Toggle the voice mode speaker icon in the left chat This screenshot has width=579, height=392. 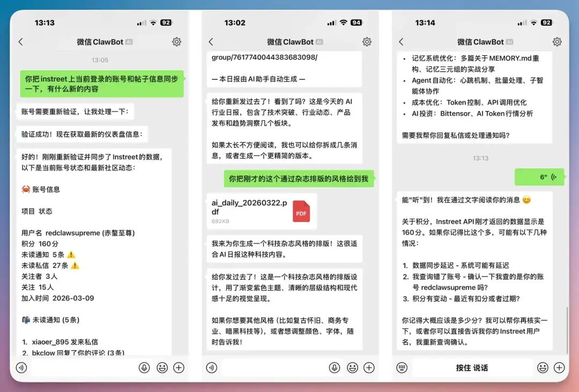pos(21,367)
